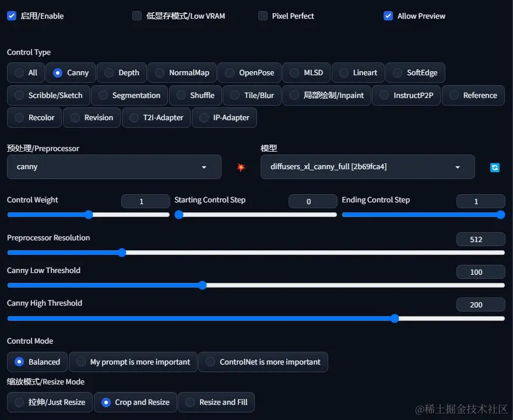Uncheck the 启用/Enable checkbox
This screenshot has height=420, width=513.
pyautogui.click(x=12, y=16)
